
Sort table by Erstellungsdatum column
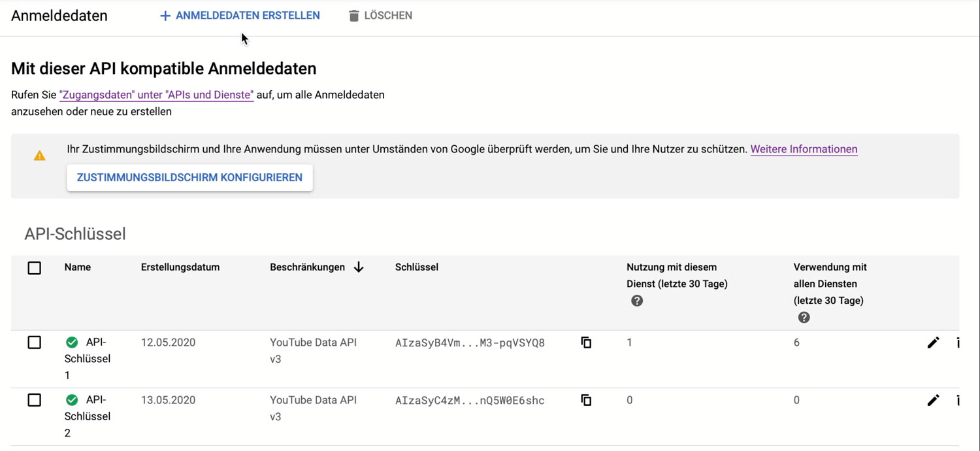[x=180, y=267]
